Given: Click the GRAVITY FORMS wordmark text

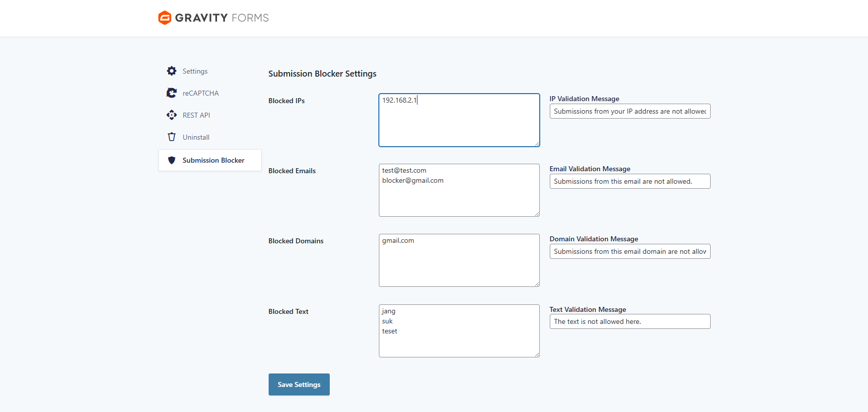Looking at the screenshot, I should [x=222, y=18].
